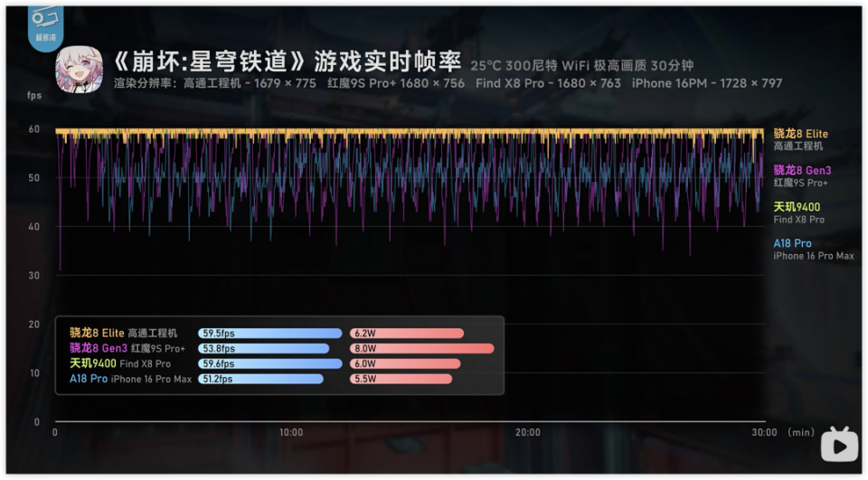Click the 8.0W power bar
868x480 pixels.
[x=422, y=349]
